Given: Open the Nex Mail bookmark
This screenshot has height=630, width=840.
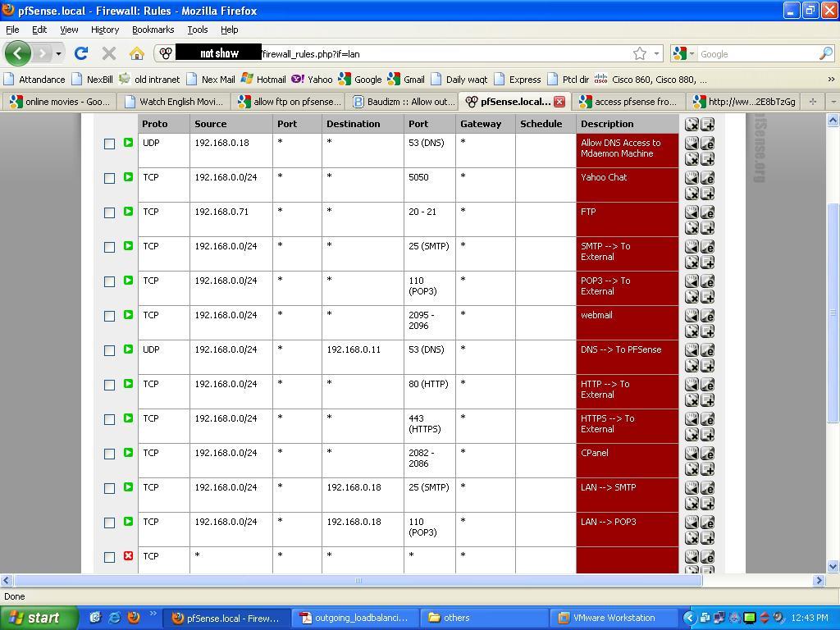Looking at the screenshot, I should pyautogui.click(x=211, y=80).
